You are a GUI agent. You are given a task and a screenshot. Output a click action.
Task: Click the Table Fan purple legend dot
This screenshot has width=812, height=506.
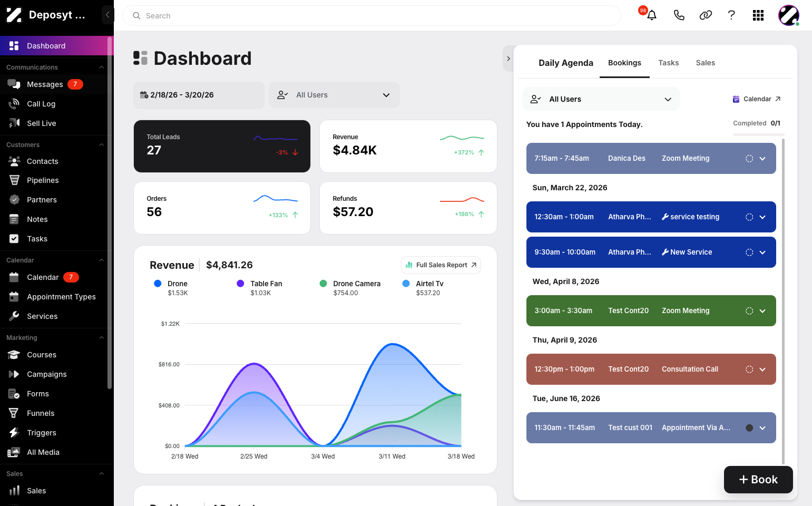click(240, 284)
